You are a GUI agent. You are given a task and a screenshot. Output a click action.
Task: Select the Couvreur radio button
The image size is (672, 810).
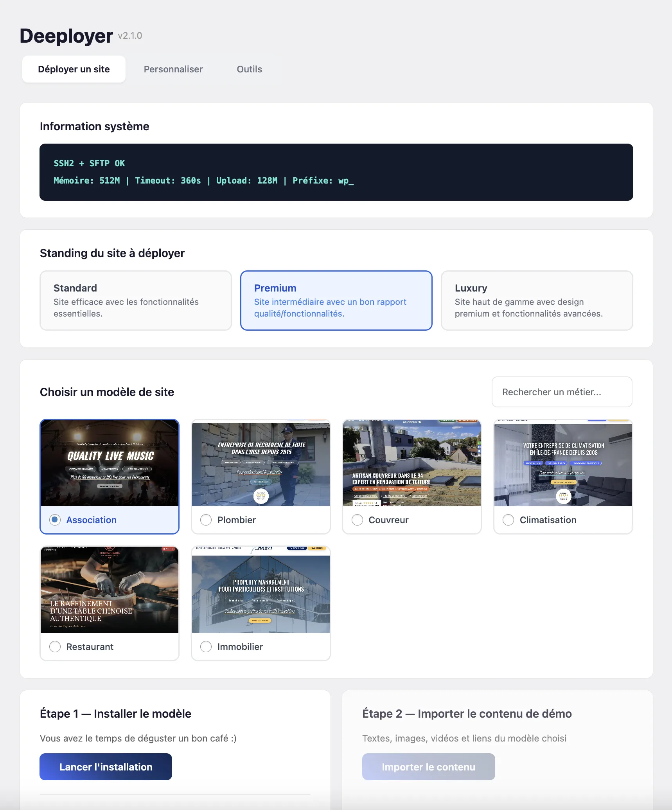[x=357, y=520]
